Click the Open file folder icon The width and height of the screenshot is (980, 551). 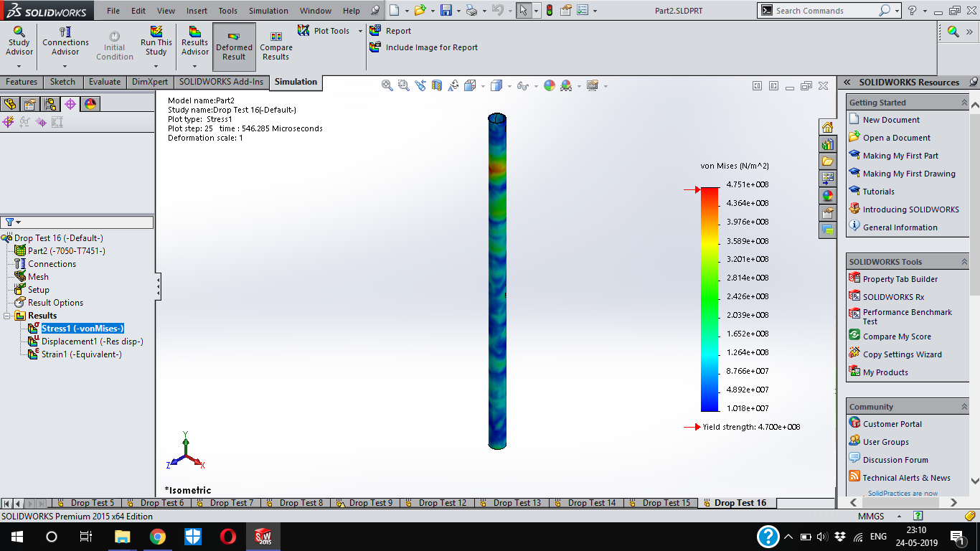[420, 10]
